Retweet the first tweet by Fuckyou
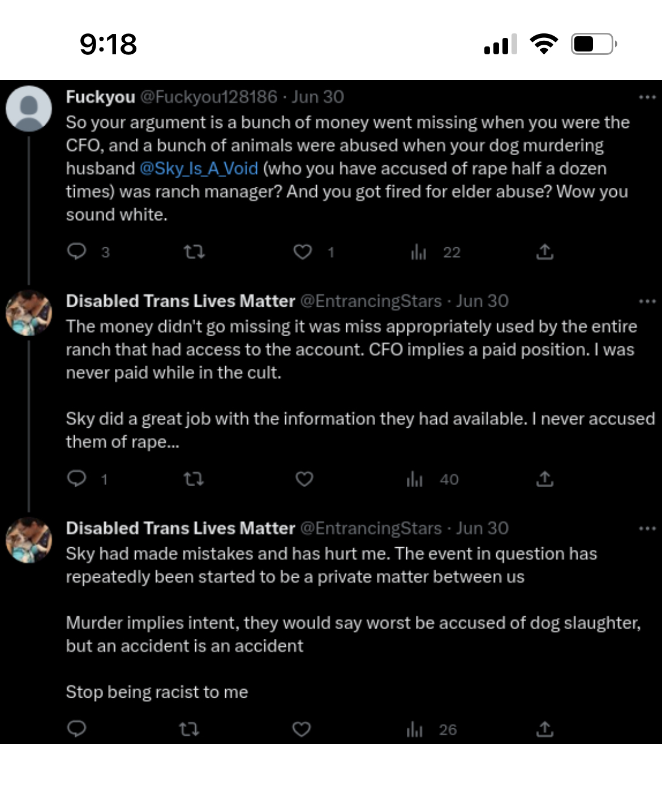 tap(194, 252)
